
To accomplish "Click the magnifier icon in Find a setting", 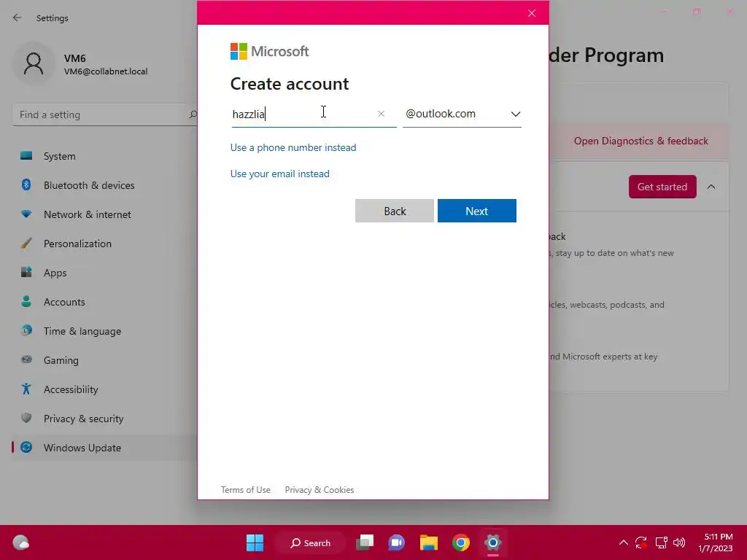I will point(193,114).
